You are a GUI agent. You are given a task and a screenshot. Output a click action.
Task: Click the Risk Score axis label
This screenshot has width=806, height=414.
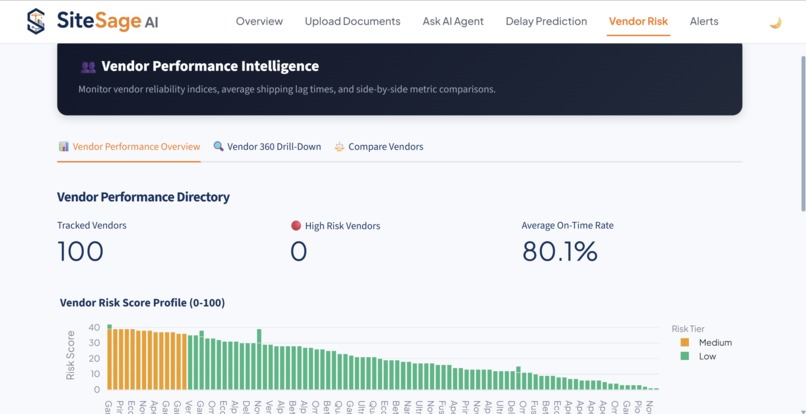70,356
